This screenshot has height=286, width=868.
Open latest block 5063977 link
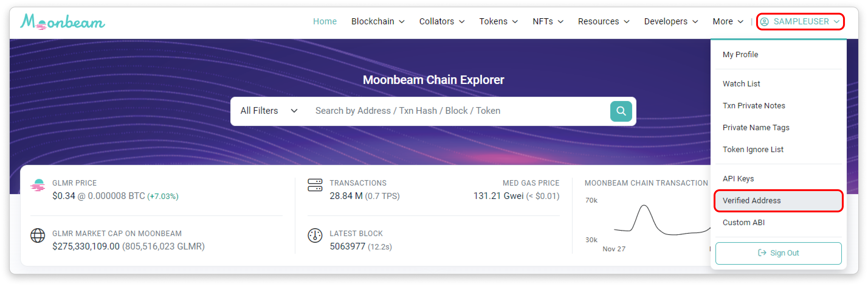[347, 246]
